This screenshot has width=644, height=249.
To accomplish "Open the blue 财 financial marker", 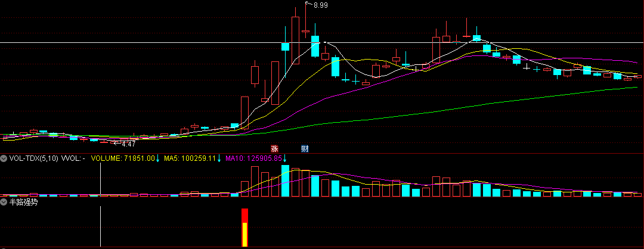I will click(305, 149).
